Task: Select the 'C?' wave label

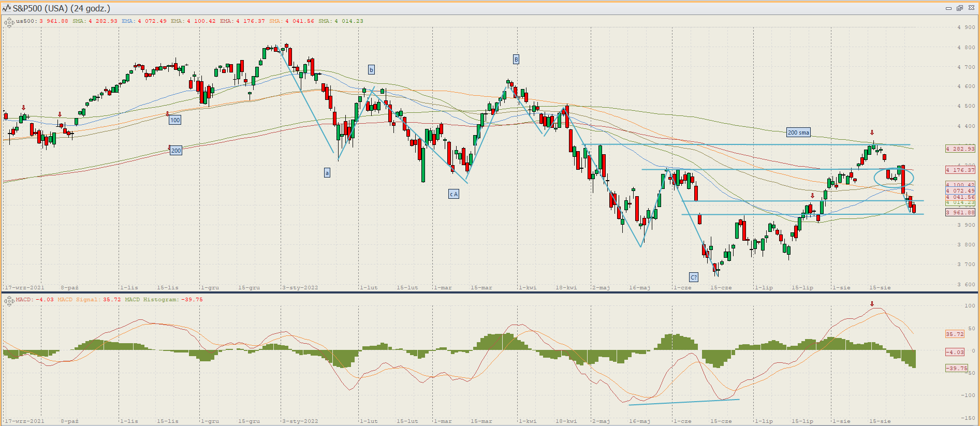Action: click(x=694, y=277)
